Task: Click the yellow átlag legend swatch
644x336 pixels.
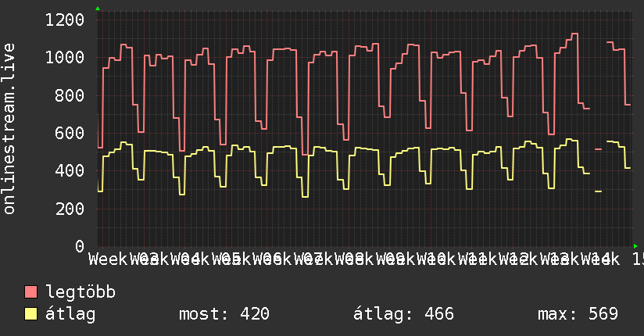Action: click(31, 314)
